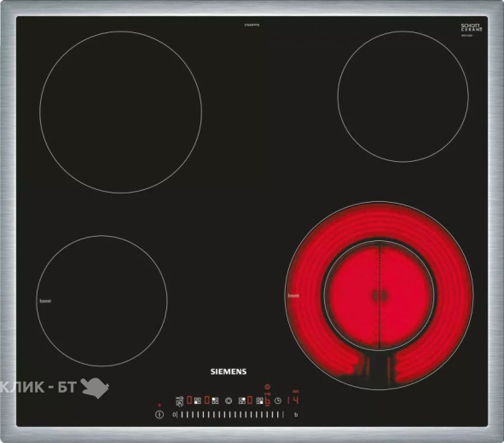Click the 'boost' label on glowing zone

pyautogui.click(x=293, y=296)
